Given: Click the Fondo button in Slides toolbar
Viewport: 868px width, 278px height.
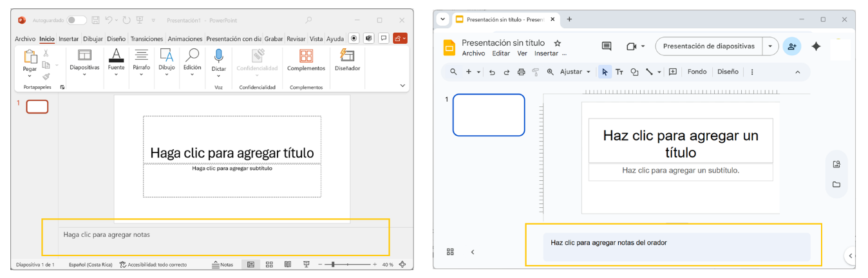Looking at the screenshot, I should 697,72.
